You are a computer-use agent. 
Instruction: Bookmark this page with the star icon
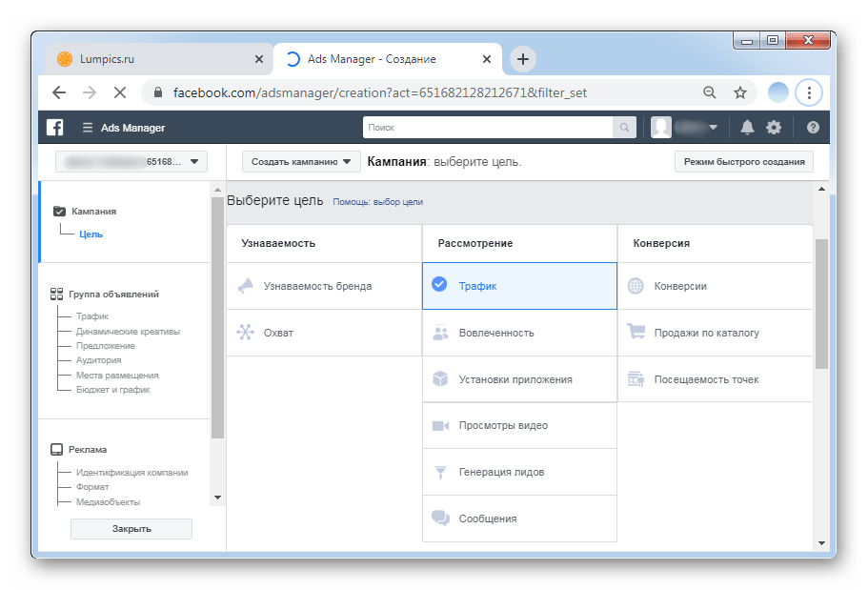(740, 92)
